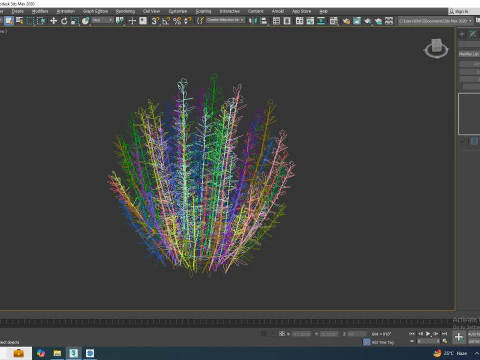Viewport: 480px width, 360px height.
Task: Click the Add Time Tag label
Action: 383,342
